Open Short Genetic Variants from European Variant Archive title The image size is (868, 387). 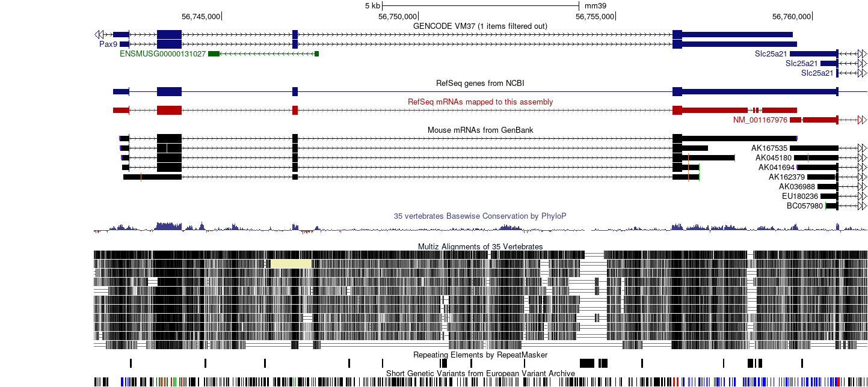[480, 373]
